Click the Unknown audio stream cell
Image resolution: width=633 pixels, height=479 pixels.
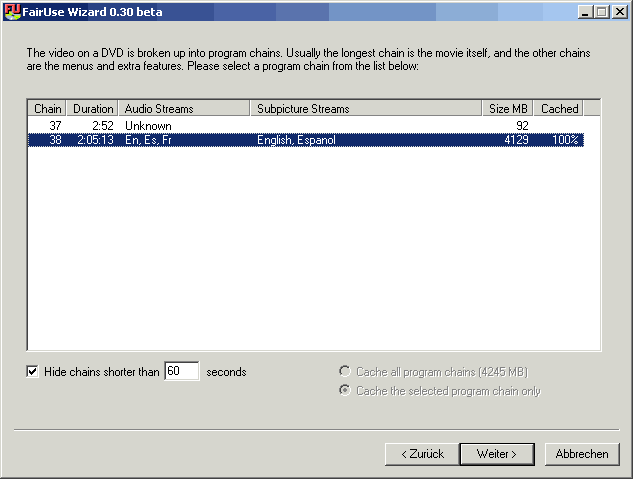click(148, 126)
